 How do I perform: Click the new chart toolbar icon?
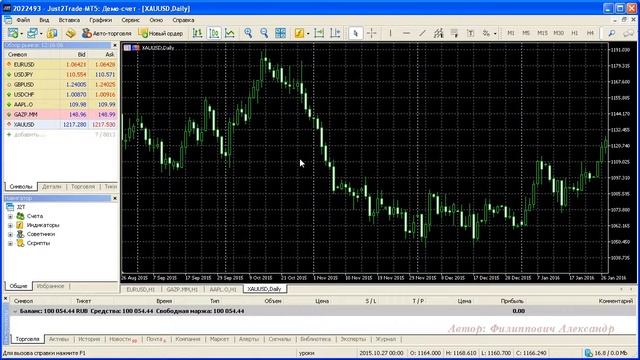pos(13,33)
